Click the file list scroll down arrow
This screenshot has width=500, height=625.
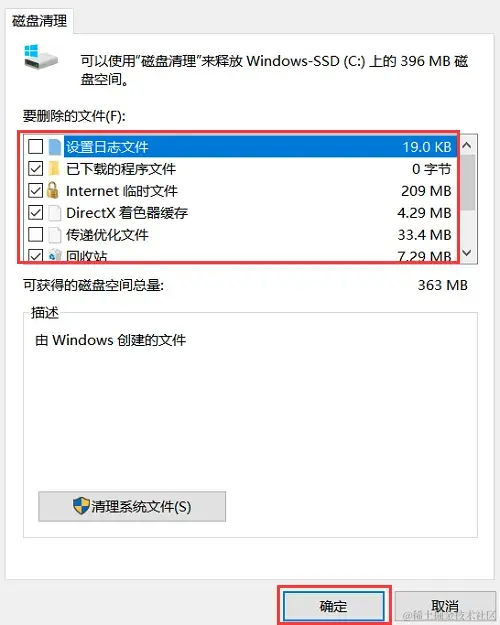tap(467, 253)
